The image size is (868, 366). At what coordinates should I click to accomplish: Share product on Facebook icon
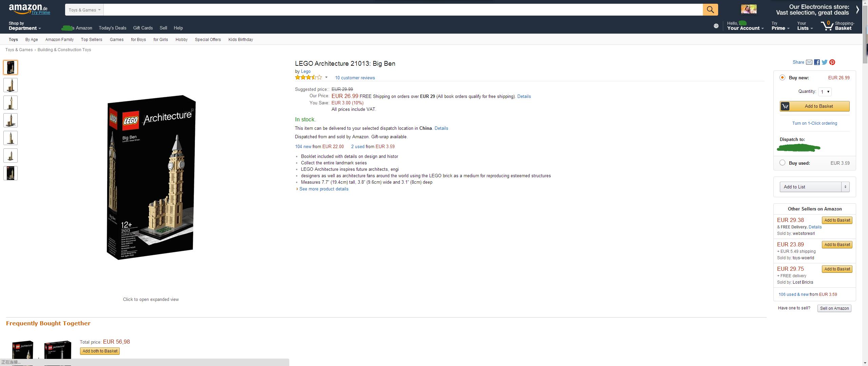(x=817, y=62)
